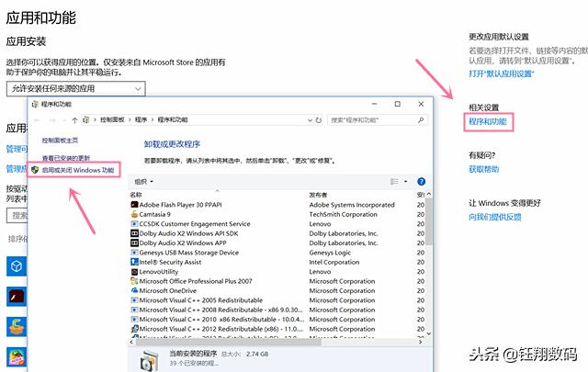The width and height of the screenshot is (588, 372).
Task: Click scroll-left arrow of program list
Action: tap(131, 342)
